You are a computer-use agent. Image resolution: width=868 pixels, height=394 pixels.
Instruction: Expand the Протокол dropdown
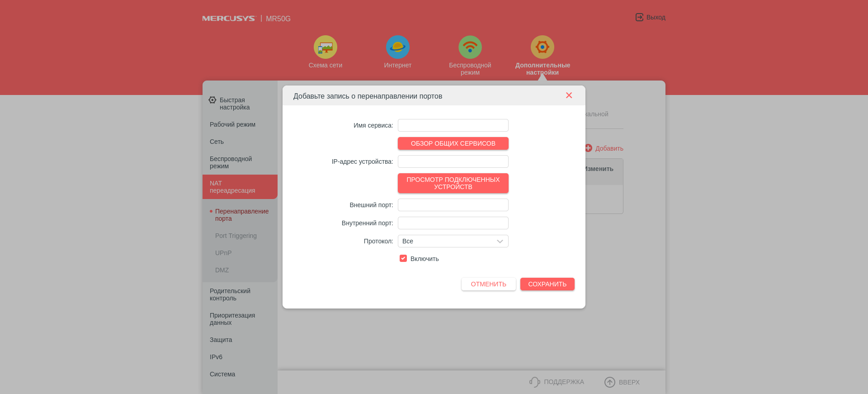[453, 241]
